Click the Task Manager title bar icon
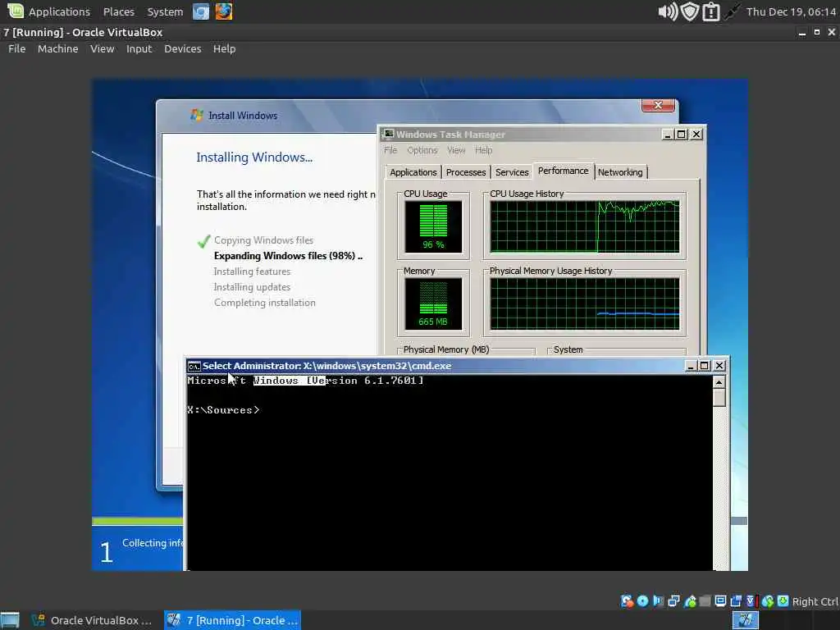 point(388,134)
